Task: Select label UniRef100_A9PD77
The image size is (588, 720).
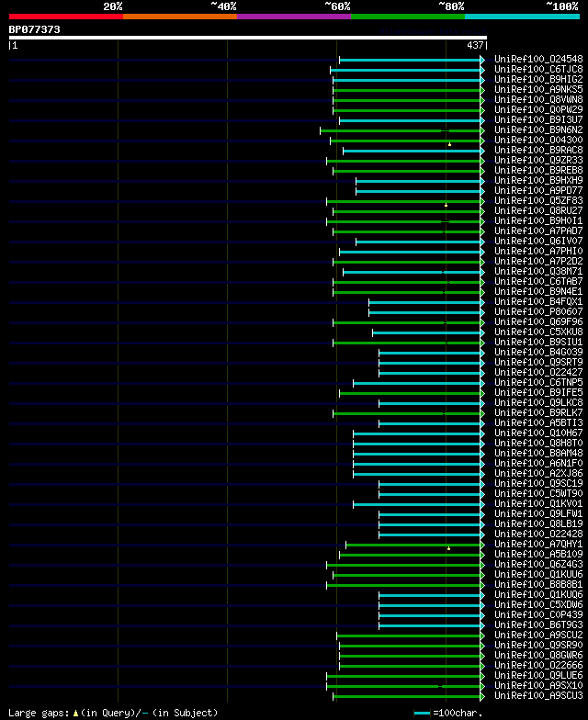Action: click(x=538, y=191)
